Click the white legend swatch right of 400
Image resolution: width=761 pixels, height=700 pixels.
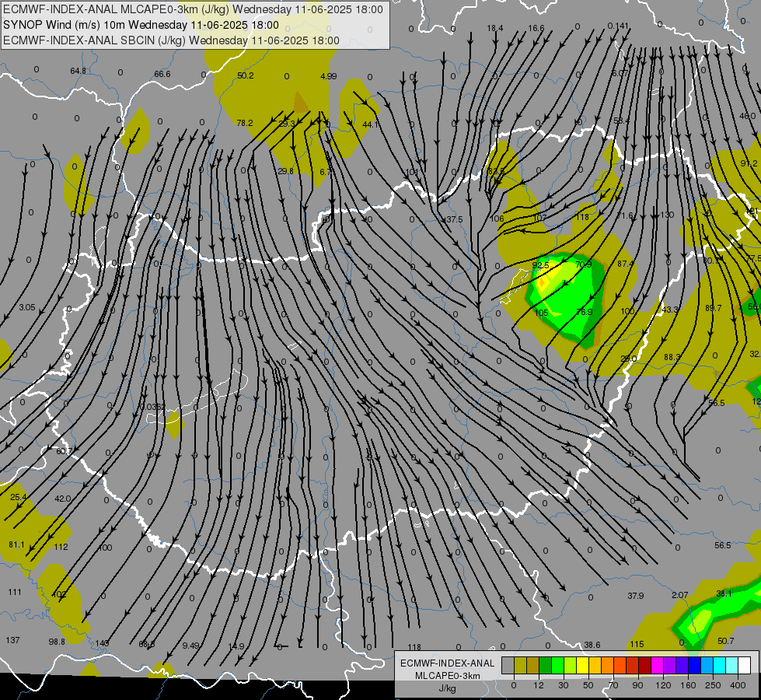(744, 665)
